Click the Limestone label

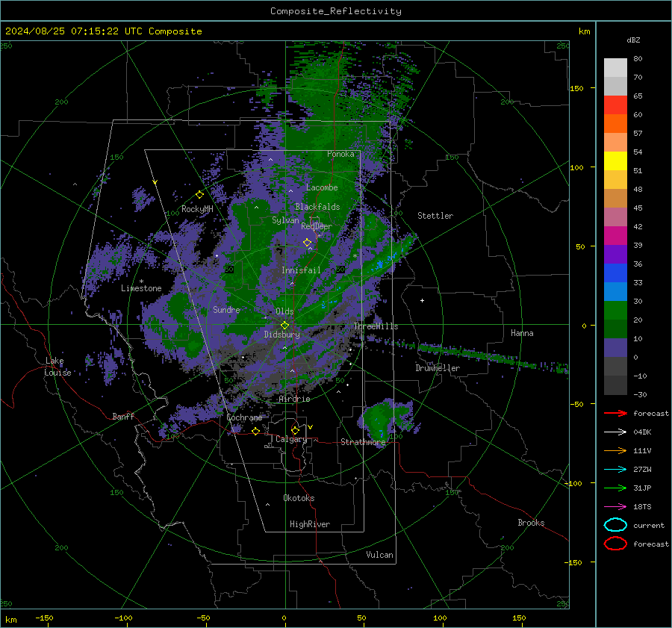[141, 288]
